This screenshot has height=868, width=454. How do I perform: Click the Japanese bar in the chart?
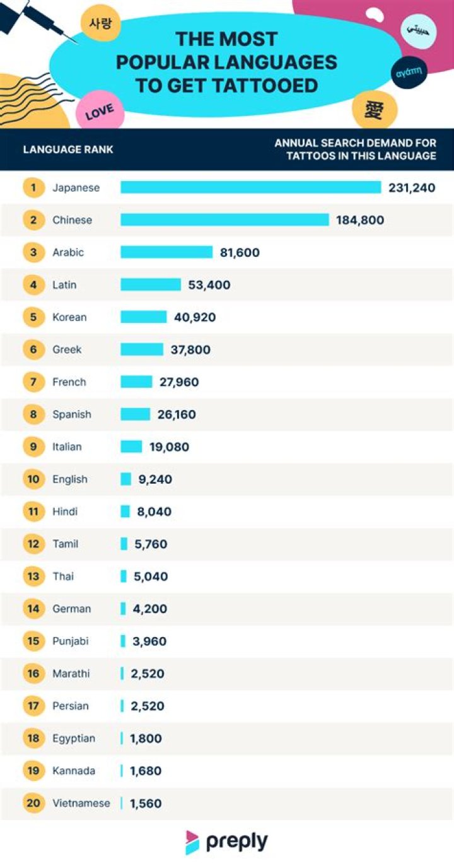[251, 187]
